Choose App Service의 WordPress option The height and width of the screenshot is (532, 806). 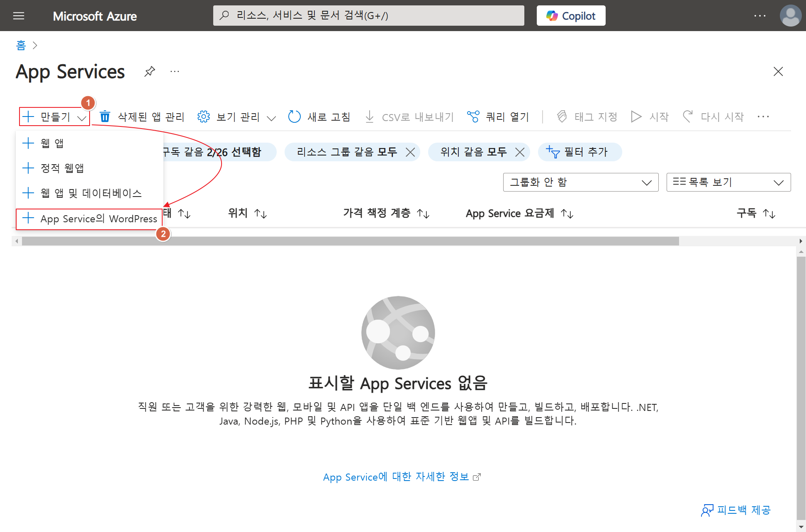89,219
